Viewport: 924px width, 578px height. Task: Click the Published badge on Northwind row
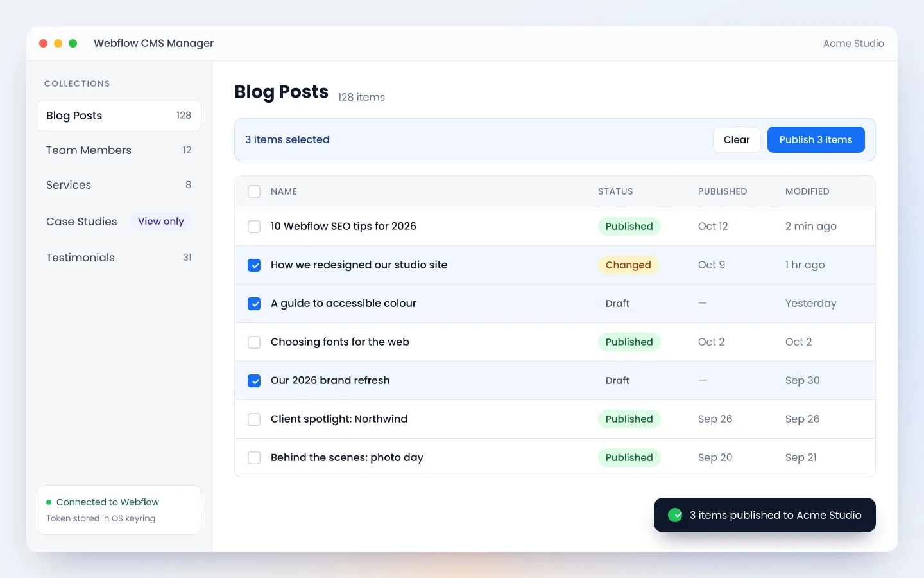(x=629, y=419)
